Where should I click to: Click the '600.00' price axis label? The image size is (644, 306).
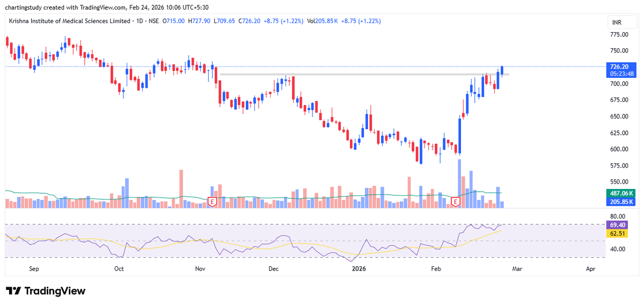tap(619, 149)
